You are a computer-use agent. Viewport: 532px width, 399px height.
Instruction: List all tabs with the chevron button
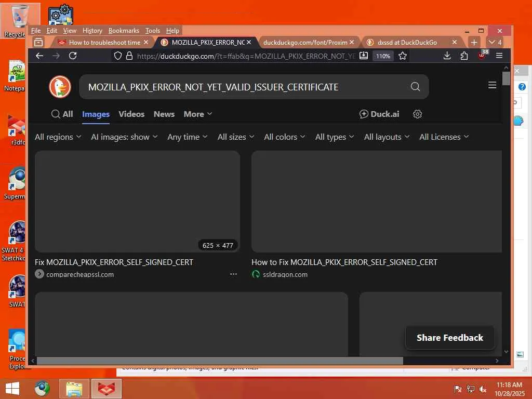click(x=495, y=43)
